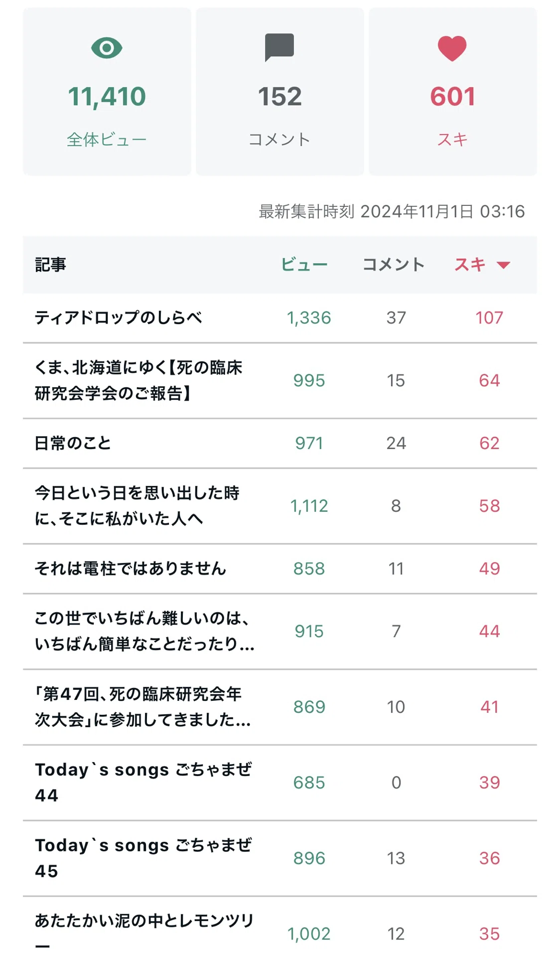Image resolution: width=560 pixels, height=957 pixels.
Task: Open article くま、北海道にゆく
Action: [x=139, y=380]
